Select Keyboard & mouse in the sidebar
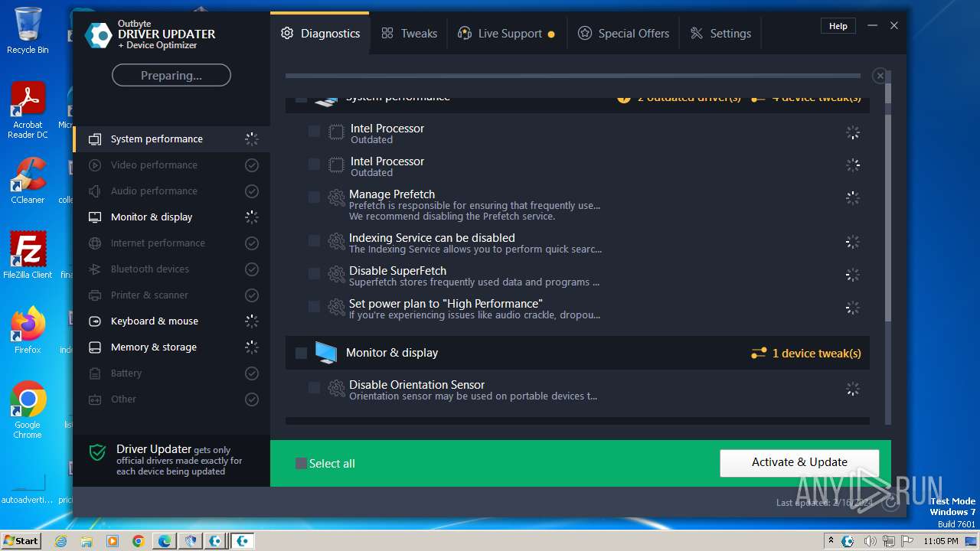Image resolution: width=980 pixels, height=551 pixels. point(171,321)
